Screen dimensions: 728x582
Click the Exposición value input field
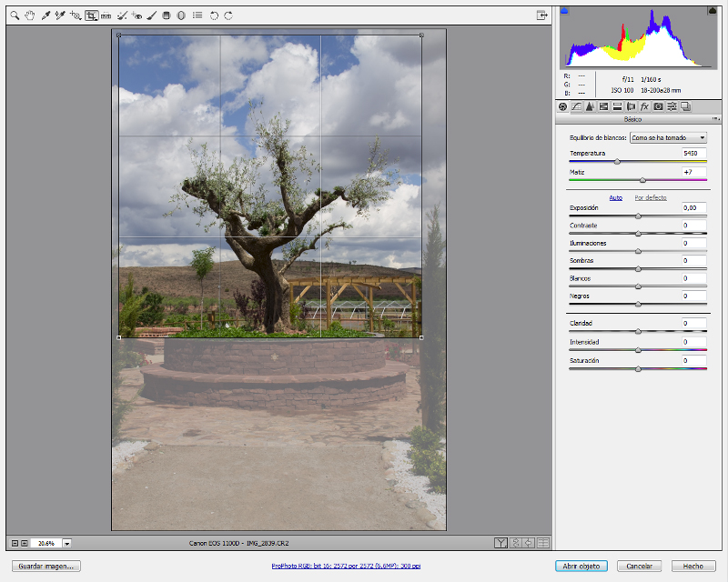[x=694, y=208]
